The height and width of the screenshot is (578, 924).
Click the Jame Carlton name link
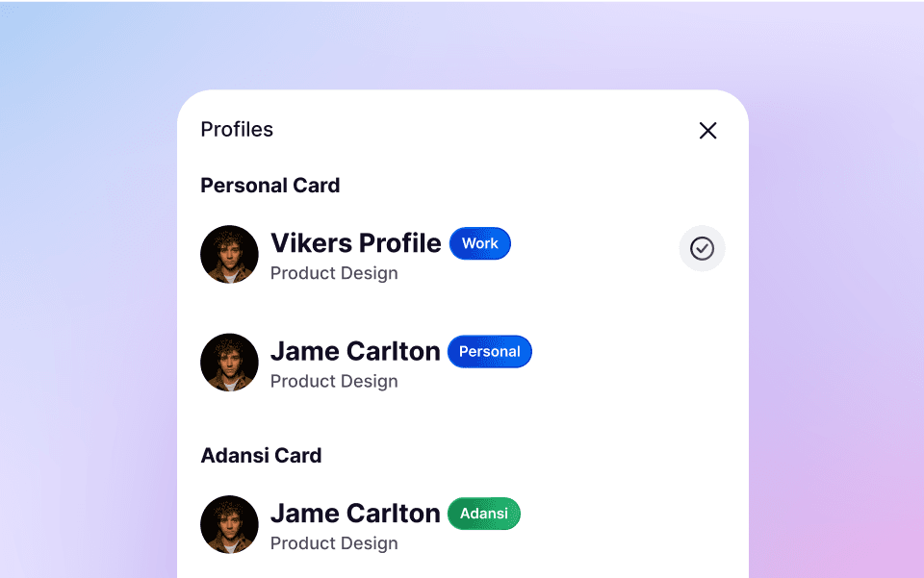click(355, 351)
